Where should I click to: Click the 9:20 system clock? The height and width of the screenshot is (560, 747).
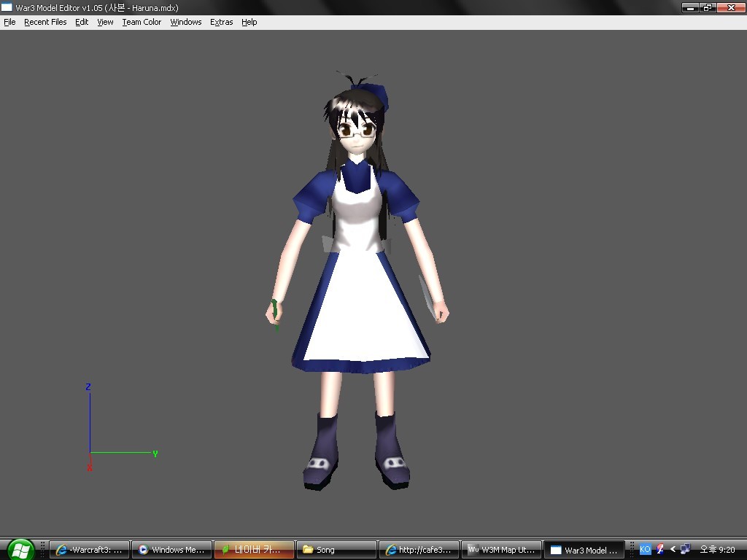717,550
